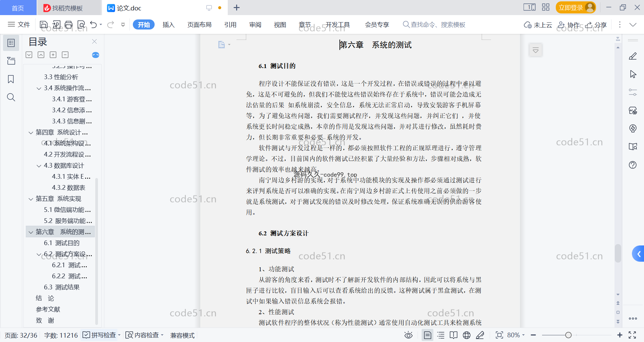Click the 未上云 cloud status
Screen dimensions: 644x342
coord(538,25)
